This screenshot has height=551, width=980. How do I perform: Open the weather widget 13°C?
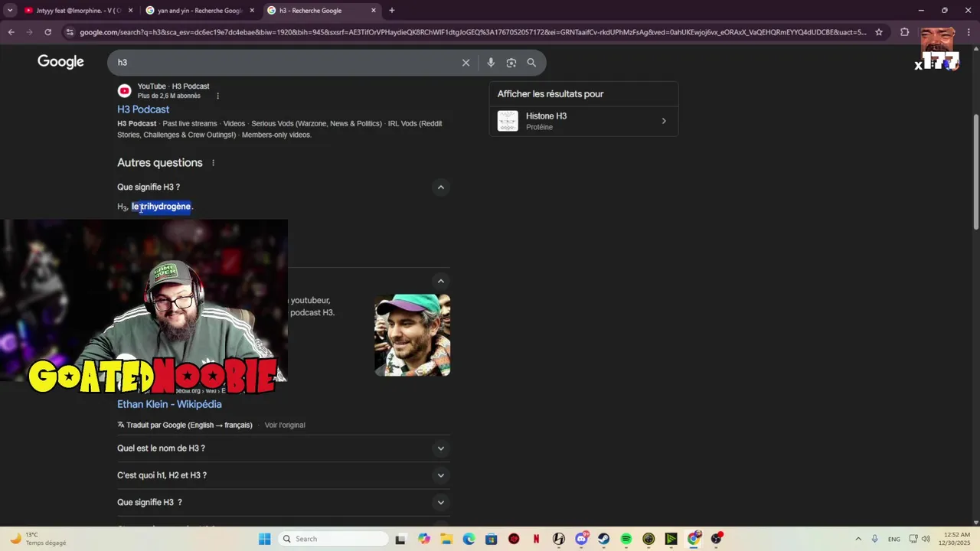(x=37, y=539)
